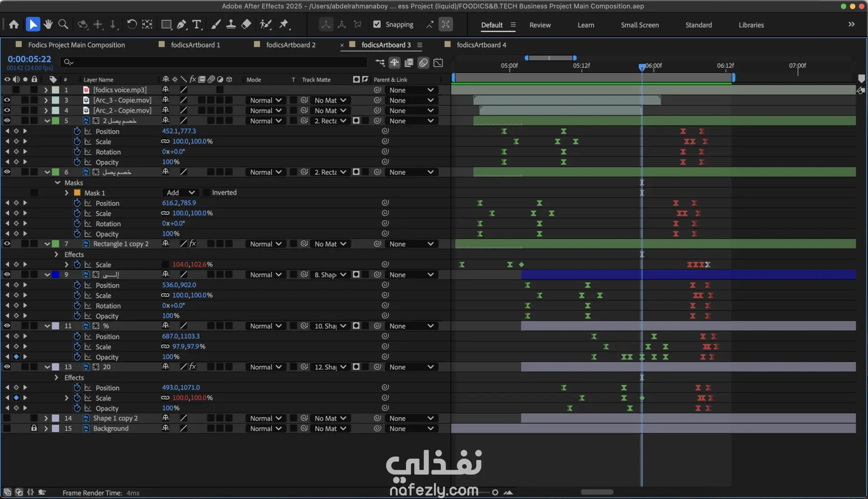Select the Hand tool
The image size is (868, 499).
48,24
